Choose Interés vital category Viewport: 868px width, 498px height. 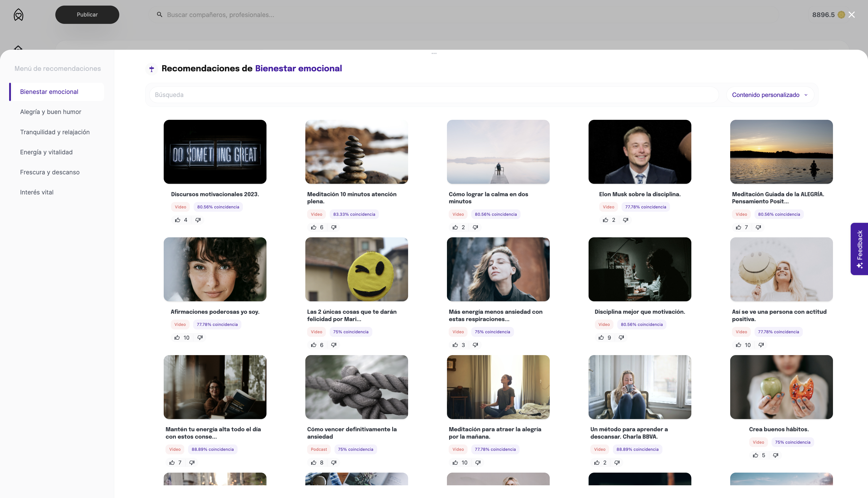tap(37, 192)
